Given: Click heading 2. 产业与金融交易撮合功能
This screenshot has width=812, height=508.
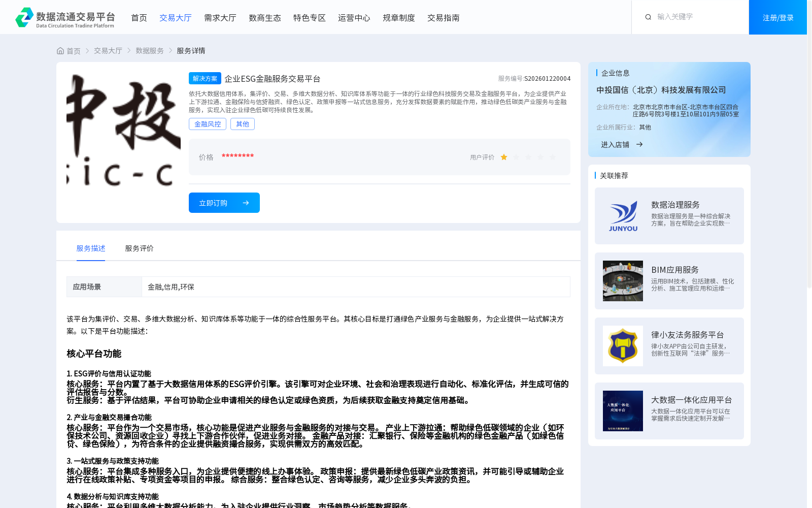Looking at the screenshot, I should (x=109, y=418).
